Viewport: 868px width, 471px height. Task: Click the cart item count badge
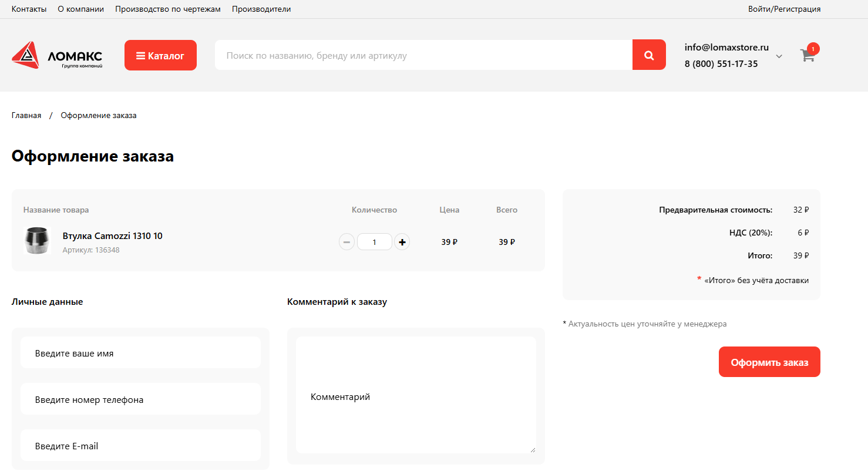tap(813, 49)
